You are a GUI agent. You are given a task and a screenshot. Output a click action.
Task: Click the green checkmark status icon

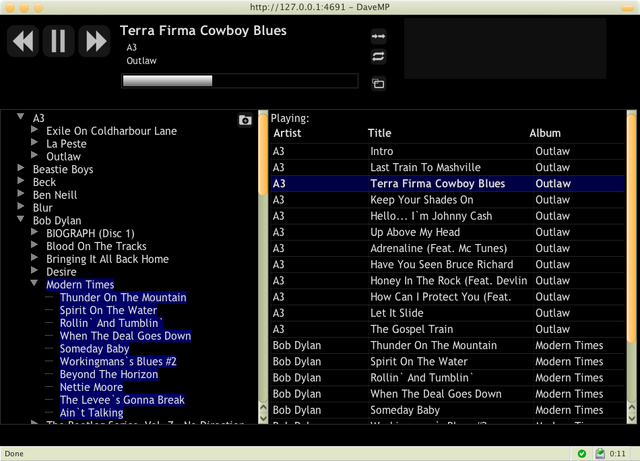(x=582, y=454)
